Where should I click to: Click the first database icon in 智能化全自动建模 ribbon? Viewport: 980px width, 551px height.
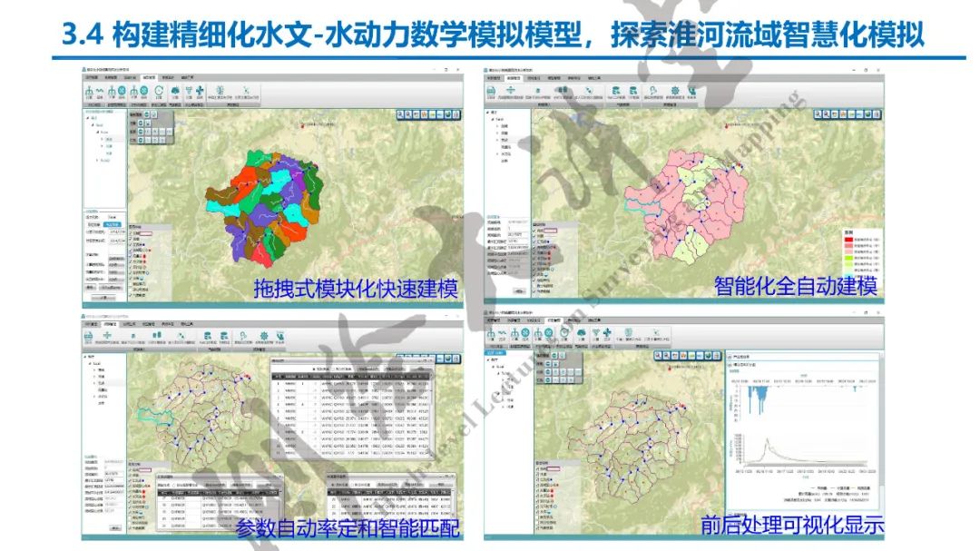pyautogui.click(x=615, y=90)
